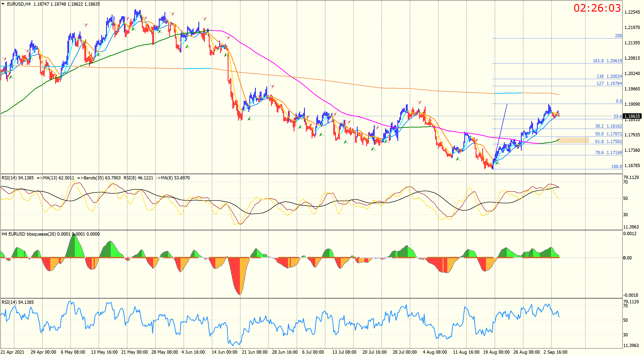The image size is (644, 356).
Task: Click the red arrow near 1.22545 top
Action: [172, 13]
